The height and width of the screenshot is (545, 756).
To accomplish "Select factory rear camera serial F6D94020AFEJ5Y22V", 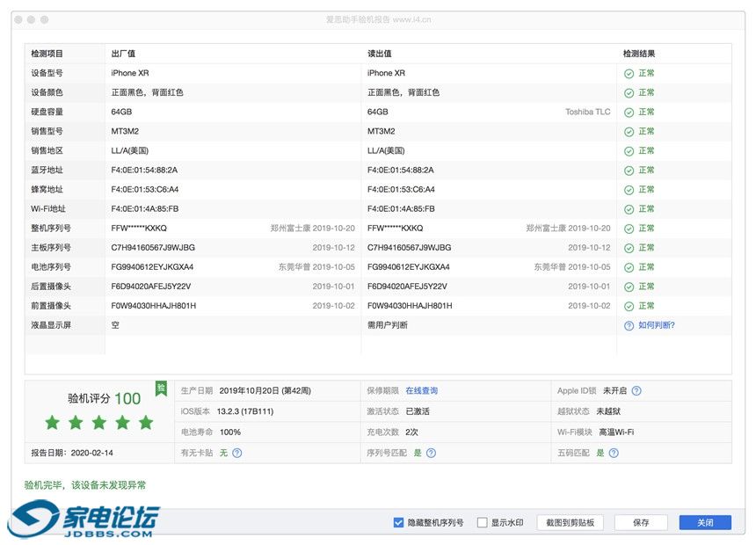I will tap(151, 286).
